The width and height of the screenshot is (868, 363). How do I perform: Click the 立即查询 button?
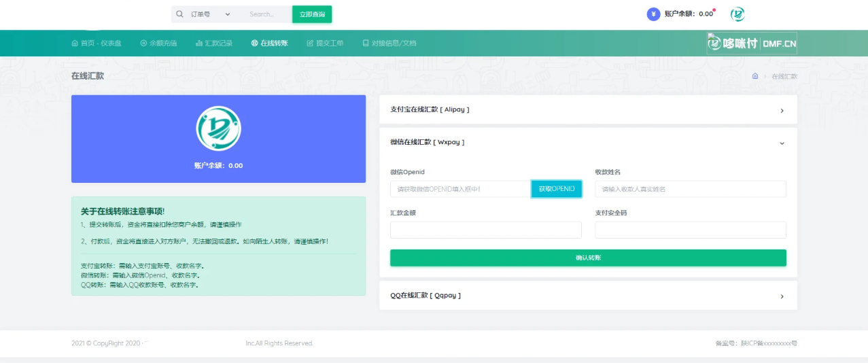coord(312,14)
